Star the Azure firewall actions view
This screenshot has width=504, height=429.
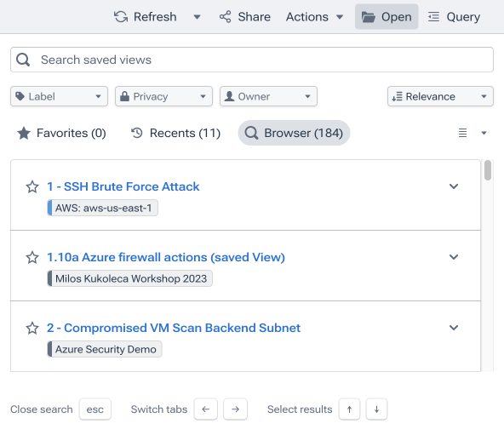(32, 257)
